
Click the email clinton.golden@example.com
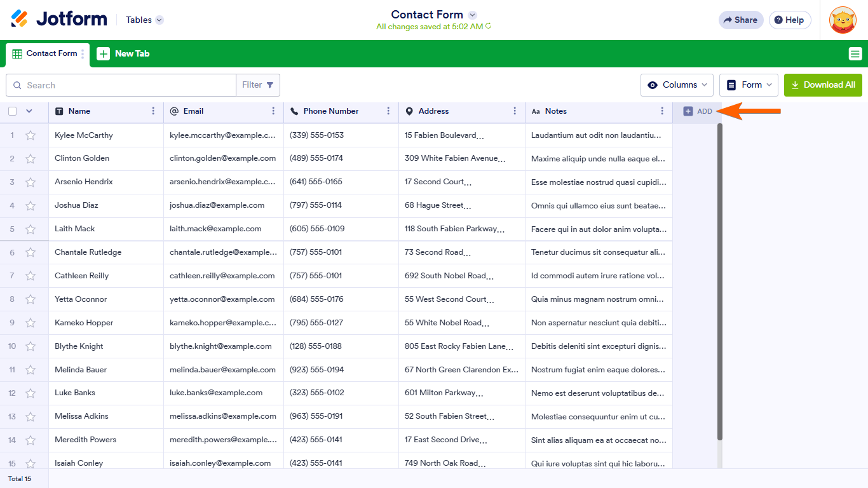(x=223, y=158)
